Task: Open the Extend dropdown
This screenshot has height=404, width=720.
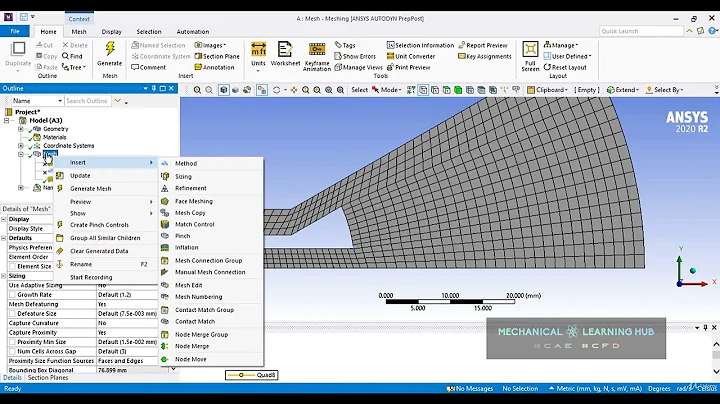Action: 623,90
